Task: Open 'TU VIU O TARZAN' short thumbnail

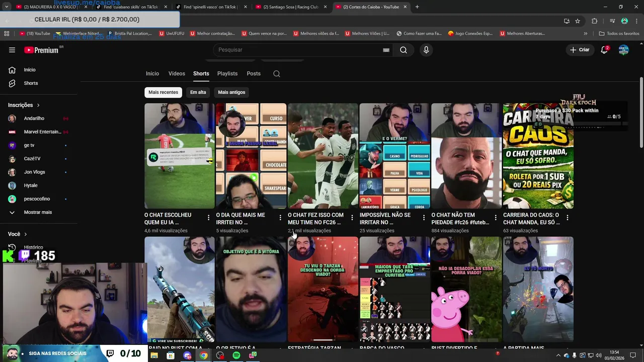Action: tap(323, 290)
